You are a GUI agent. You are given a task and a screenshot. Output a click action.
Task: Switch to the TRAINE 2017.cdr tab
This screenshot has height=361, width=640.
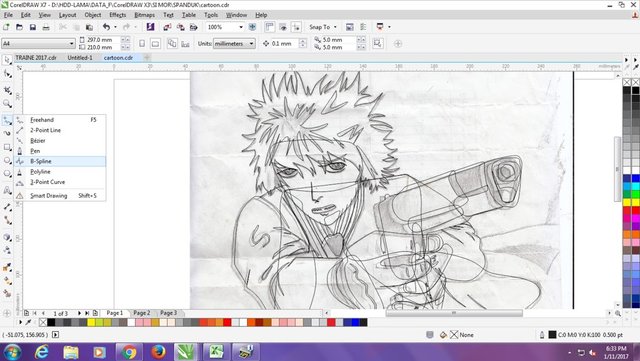pos(36,58)
